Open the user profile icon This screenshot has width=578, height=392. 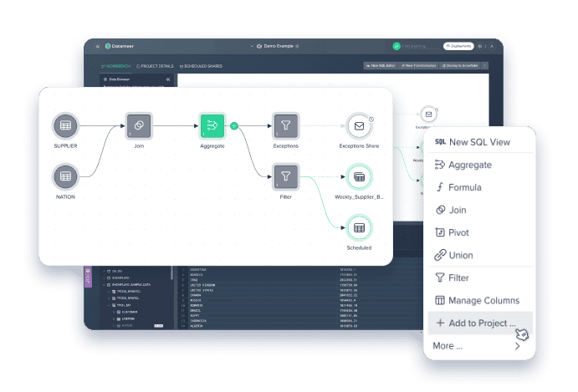tap(492, 47)
